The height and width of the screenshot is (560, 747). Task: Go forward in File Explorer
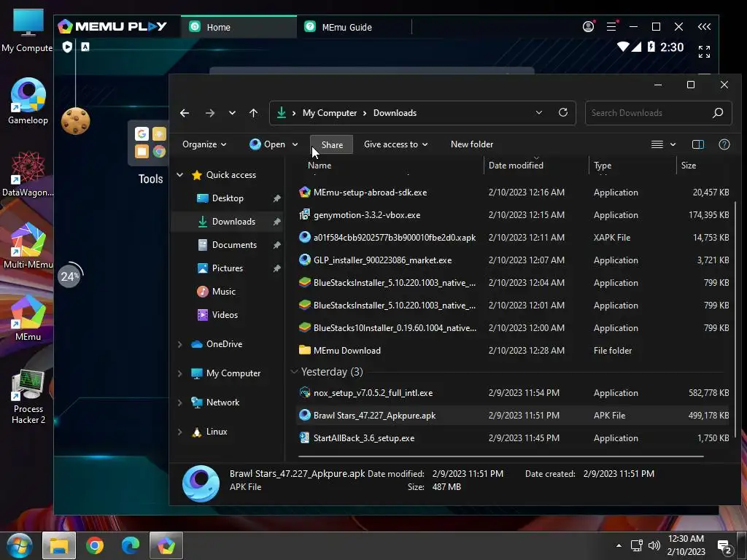pos(209,113)
